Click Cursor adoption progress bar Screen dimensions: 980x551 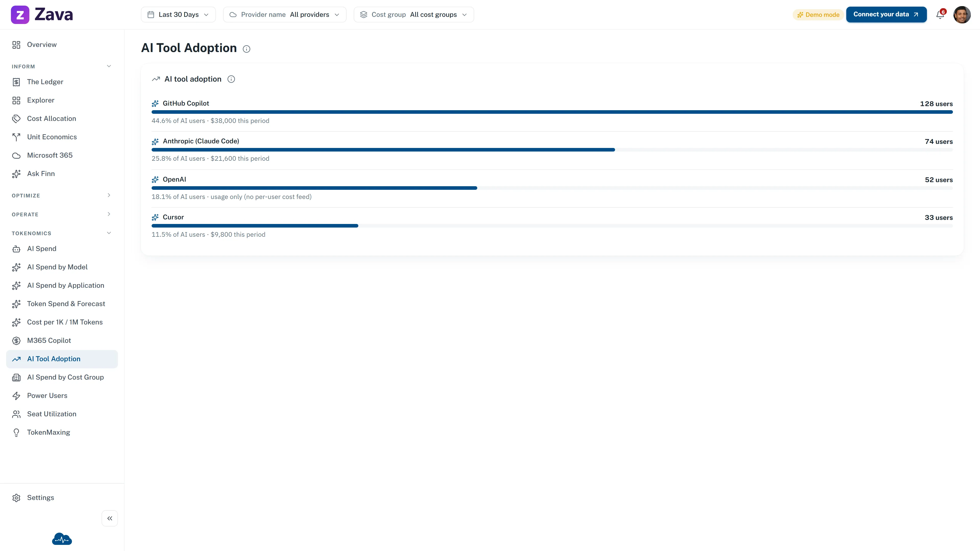[552, 226]
